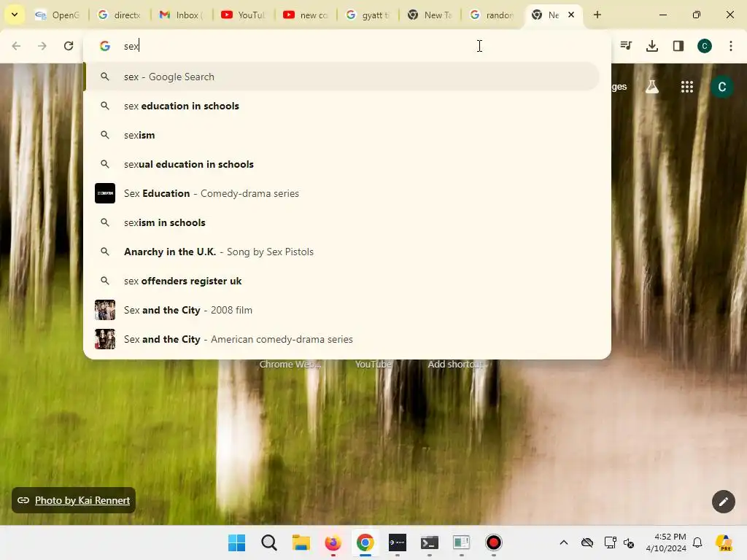This screenshot has width=747, height=560.
Task: Open the Windows Start menu
Action: point(237,542)
